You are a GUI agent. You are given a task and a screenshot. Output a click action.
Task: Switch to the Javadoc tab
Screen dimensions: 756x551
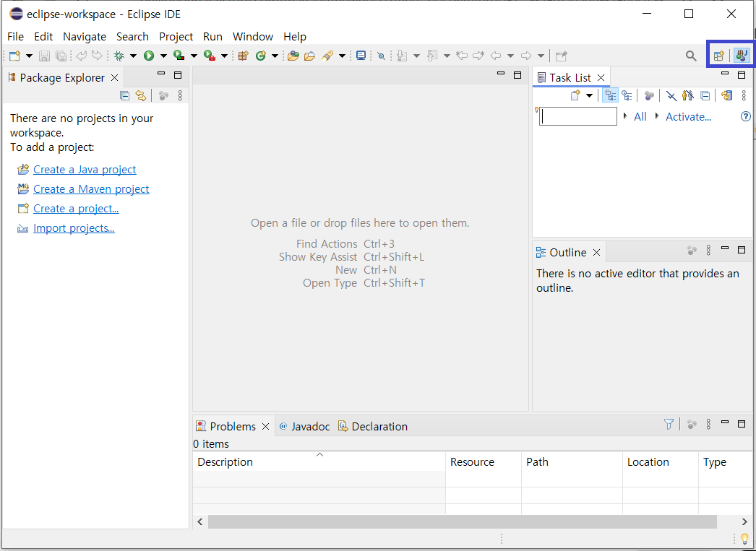(x=304, y=426)
